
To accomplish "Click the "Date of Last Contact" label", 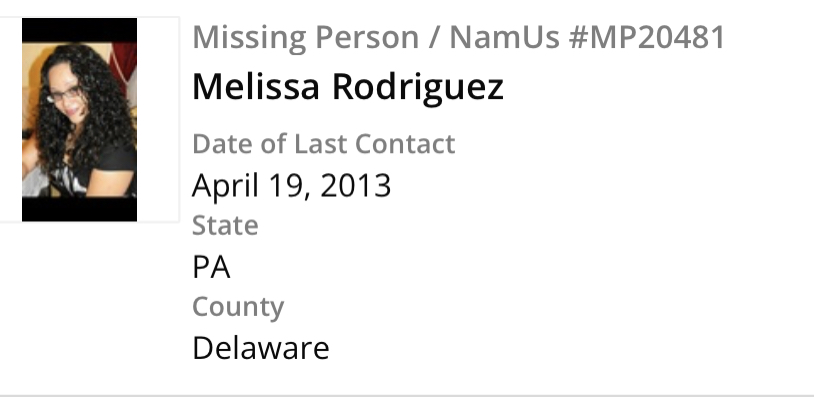I will coord(323,144).
